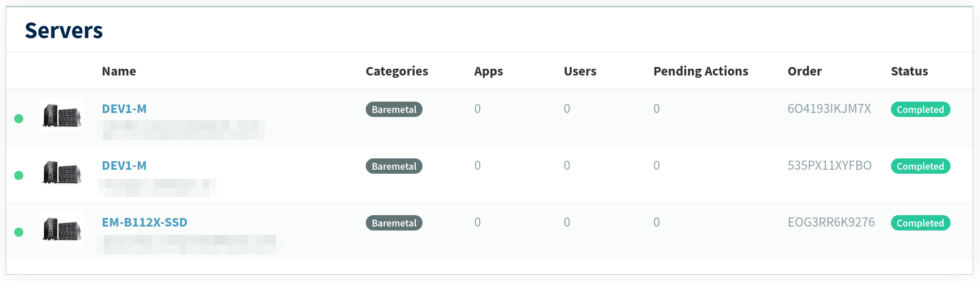Click green status dot for EM-B112X-SSD
The height and width of the screenshot is (281, 980).
[19, 232]
